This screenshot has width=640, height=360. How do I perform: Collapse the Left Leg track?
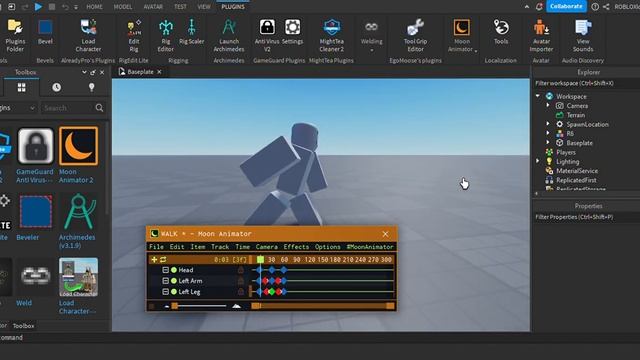165,292
